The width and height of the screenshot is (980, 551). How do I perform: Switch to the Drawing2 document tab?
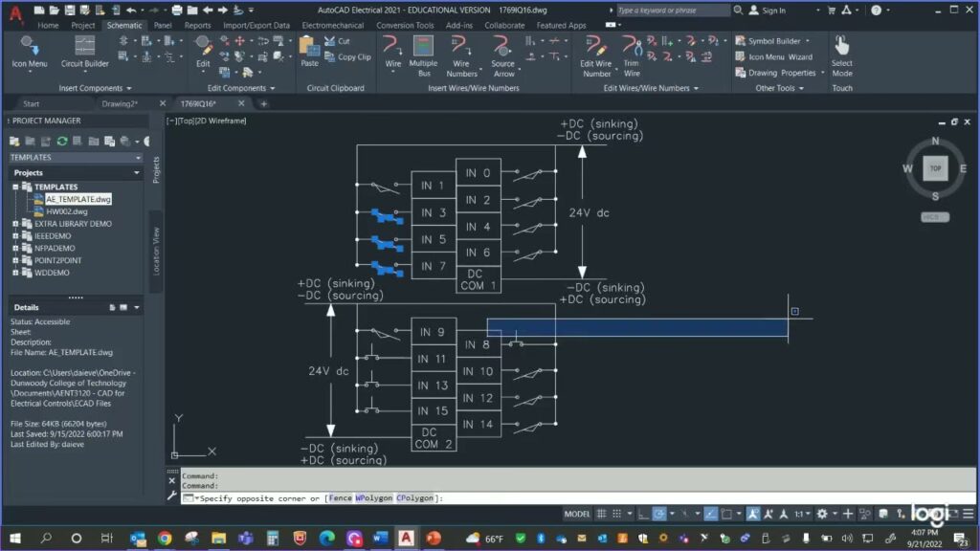(x=120, y=103)
